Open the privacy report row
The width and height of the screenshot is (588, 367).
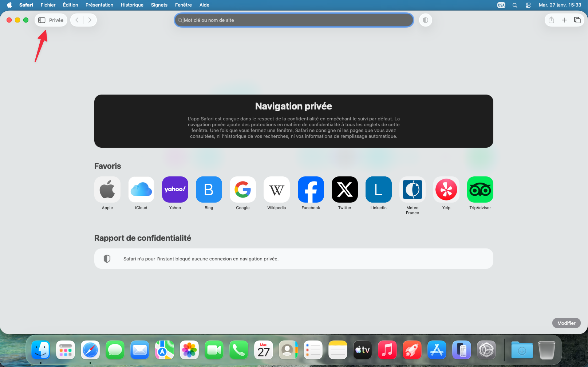[x=293, y=259]
